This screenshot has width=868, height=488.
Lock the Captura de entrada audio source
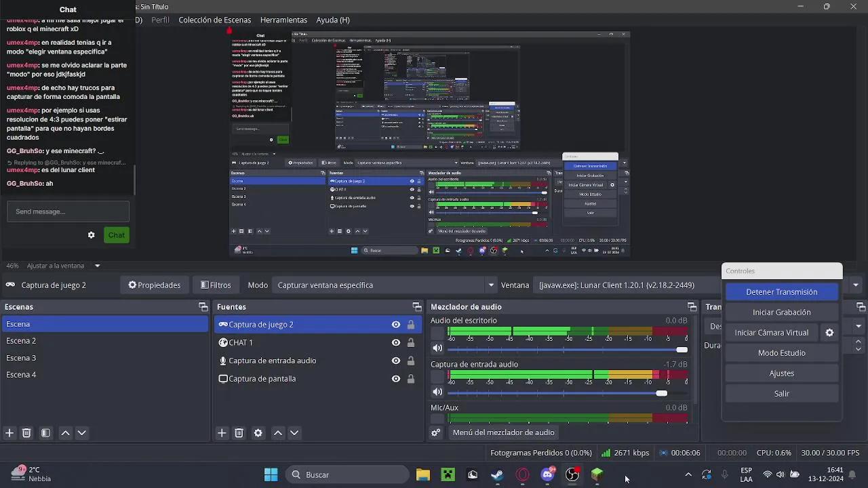[411, 361]
